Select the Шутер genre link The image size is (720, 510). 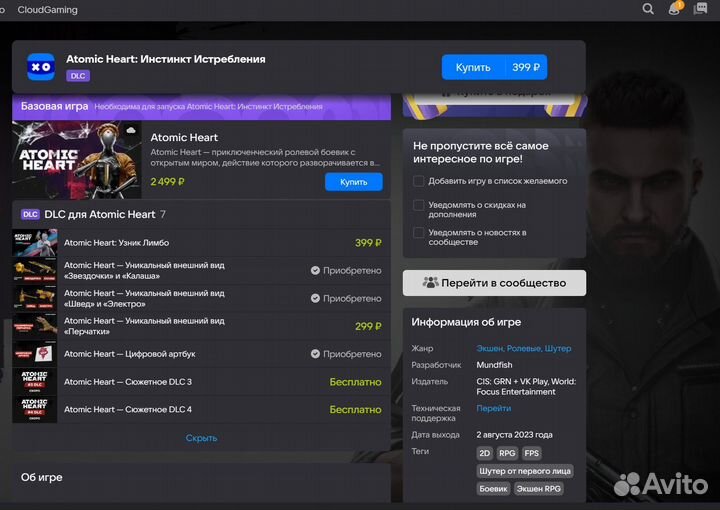pos(558,348)
